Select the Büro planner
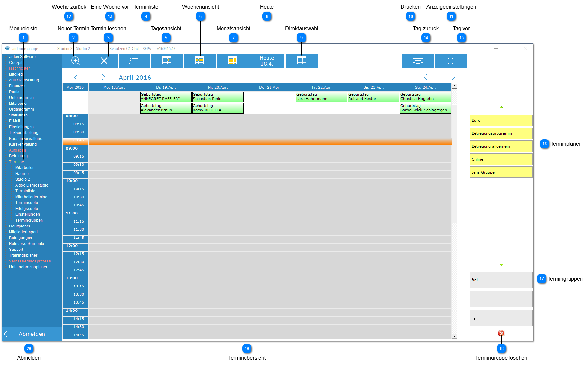The height and width of the screenshot is (366, 588). 501,120
